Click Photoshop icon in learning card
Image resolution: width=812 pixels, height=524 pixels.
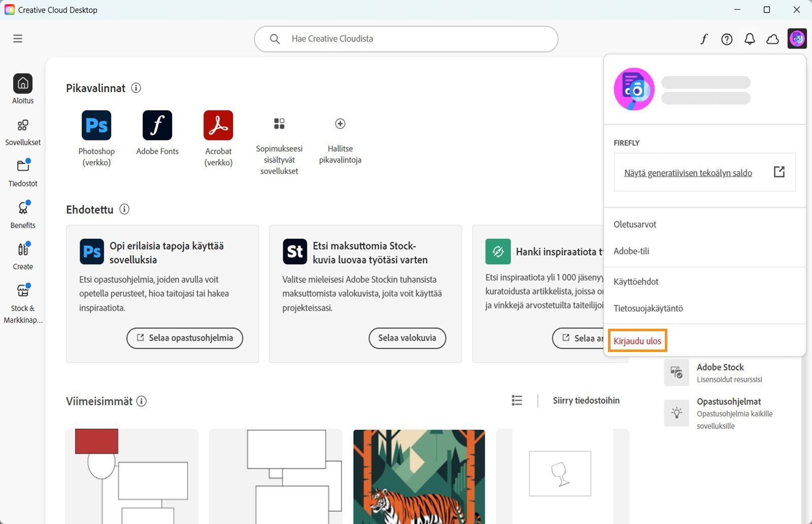click(x=92, y=252)
